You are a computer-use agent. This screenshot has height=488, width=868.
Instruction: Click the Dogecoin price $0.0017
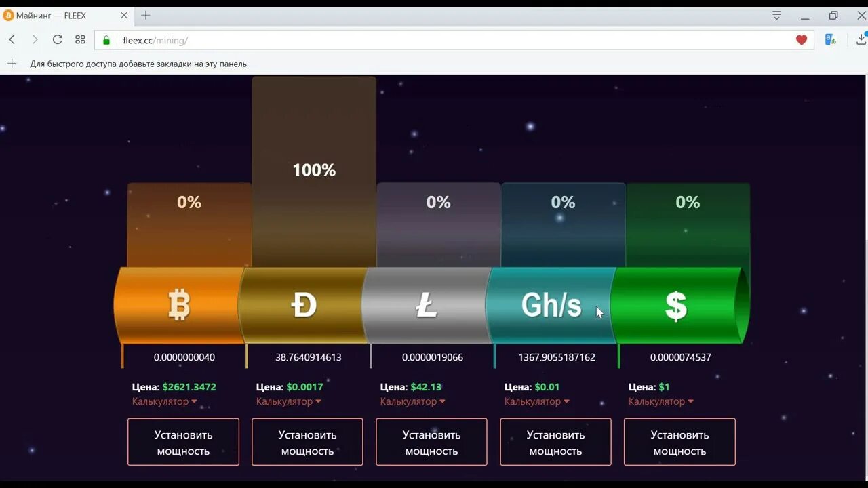304,387
